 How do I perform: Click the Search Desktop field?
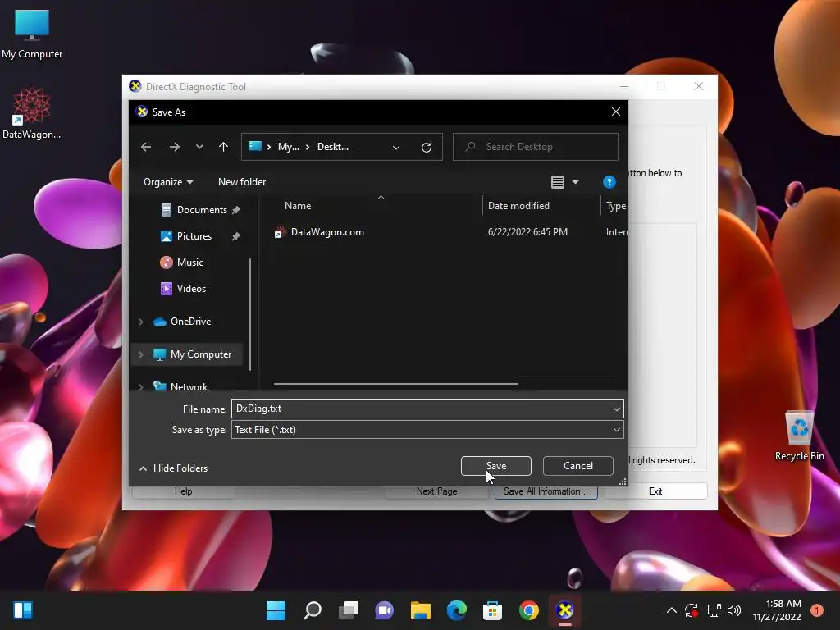[535, 147]
